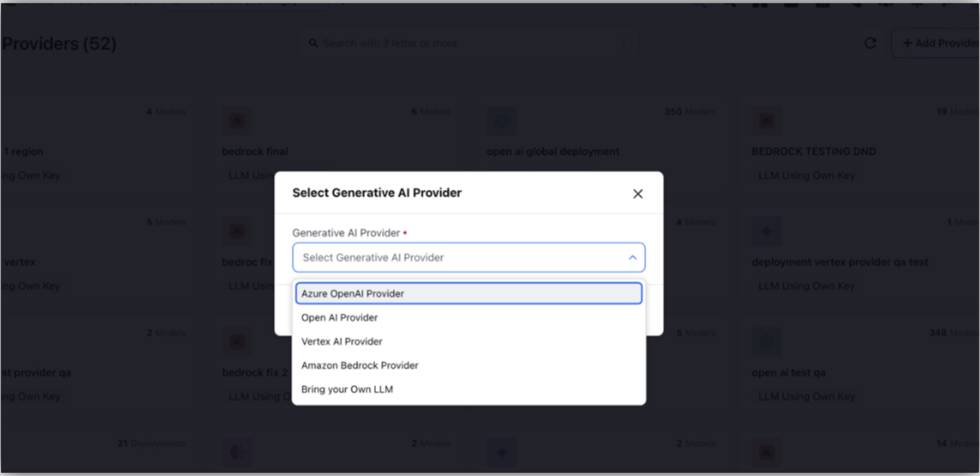Open deployment vertex provider qa test card
The width and height of the screenshot is (980, 476).
point(840,262)
